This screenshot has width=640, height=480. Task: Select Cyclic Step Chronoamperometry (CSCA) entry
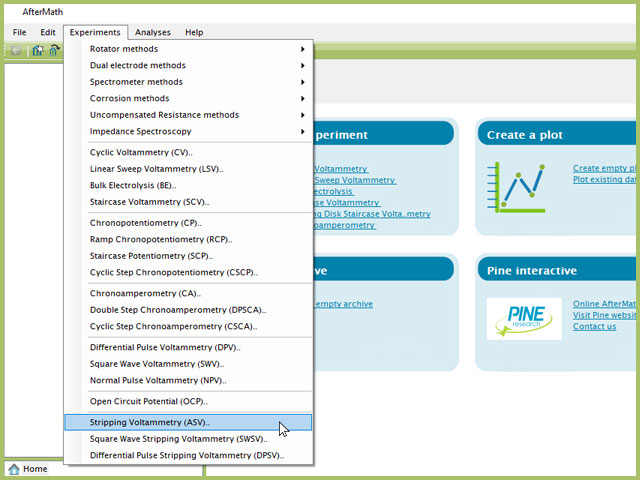[x=188, y=327]
